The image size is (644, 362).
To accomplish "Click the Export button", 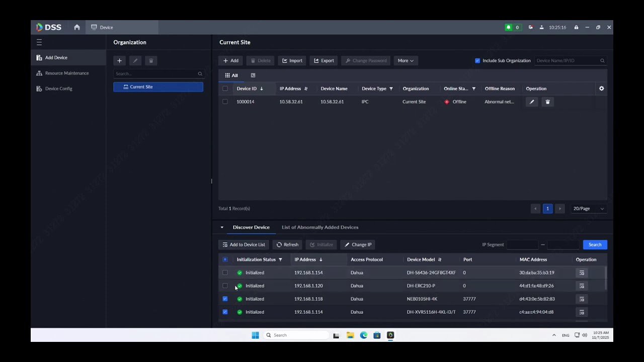I will (324, 60).
